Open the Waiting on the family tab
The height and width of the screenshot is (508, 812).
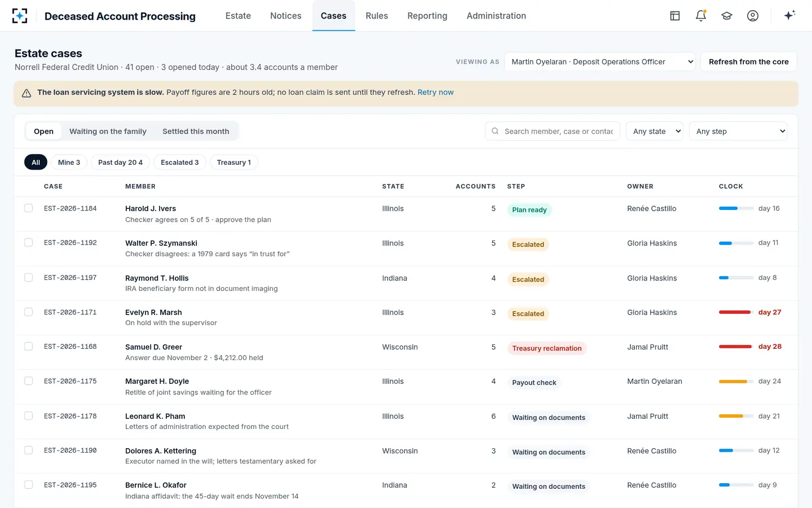(108, 132)
